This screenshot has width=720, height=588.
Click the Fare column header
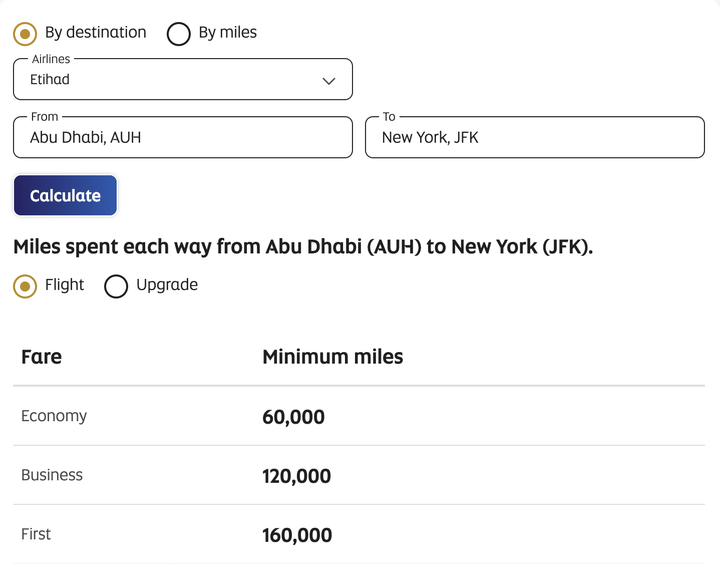click(42, 357)
